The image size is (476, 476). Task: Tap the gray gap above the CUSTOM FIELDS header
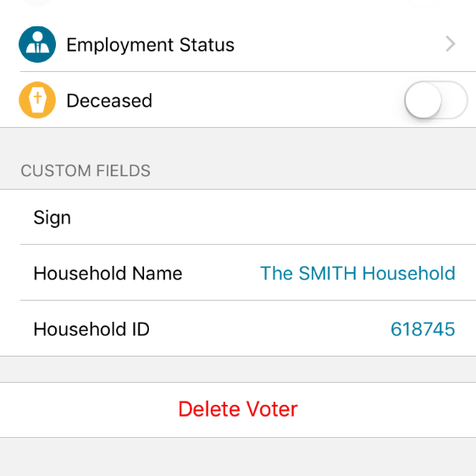point(238,142)
